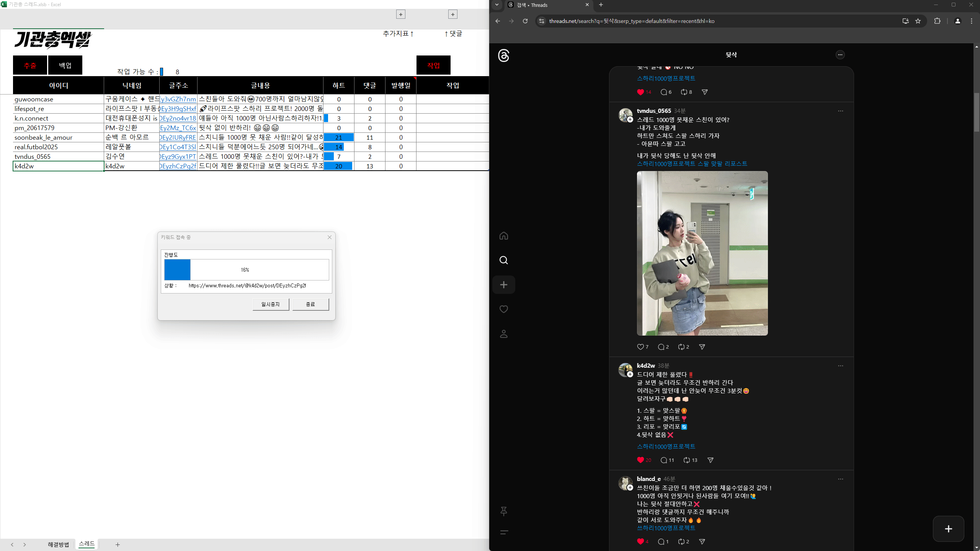Click the 16% progress bar
The image size is (980, 551).
tap(247, 270)
